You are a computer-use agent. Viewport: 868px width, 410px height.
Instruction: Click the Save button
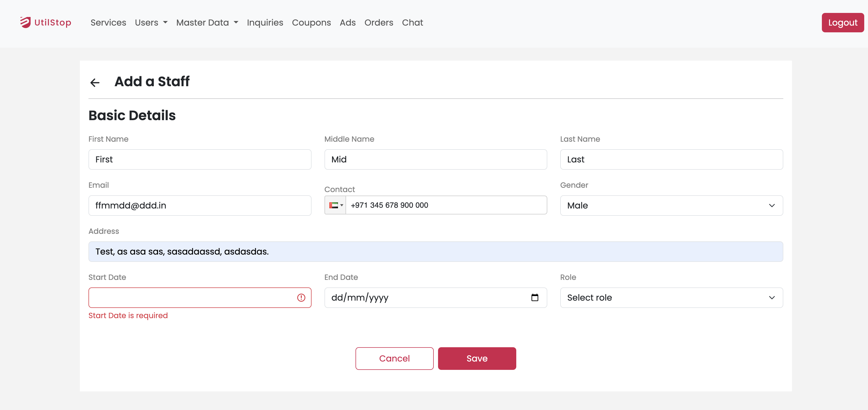[476, 359]
